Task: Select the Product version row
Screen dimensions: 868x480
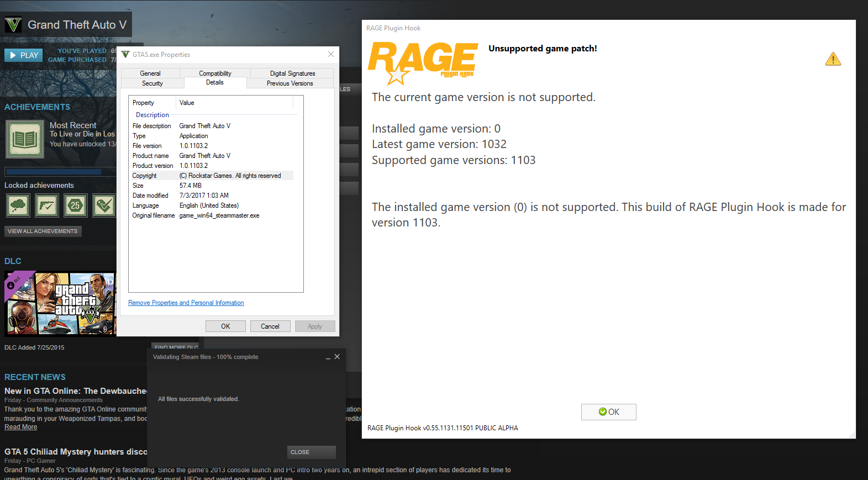Action: 213,166
